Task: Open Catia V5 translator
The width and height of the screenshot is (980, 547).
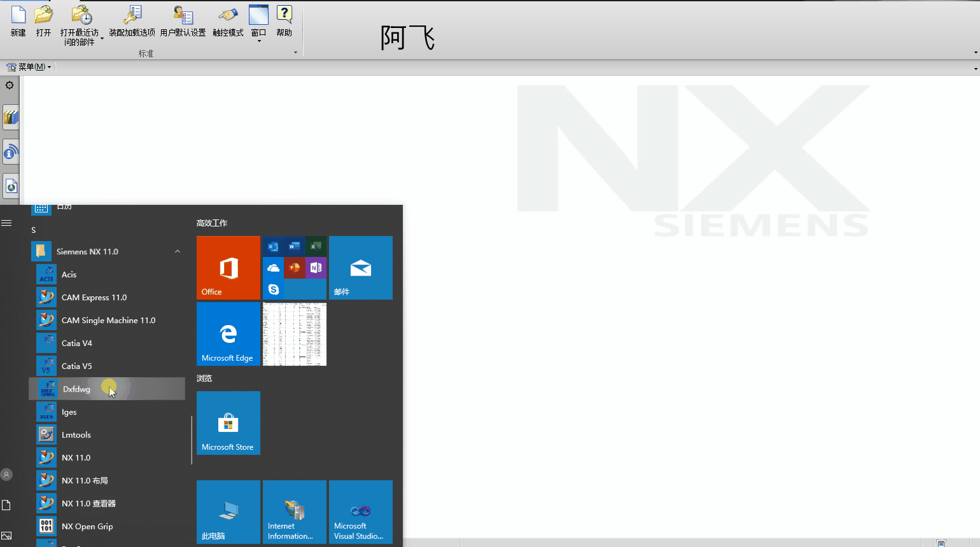Action: 107,366
